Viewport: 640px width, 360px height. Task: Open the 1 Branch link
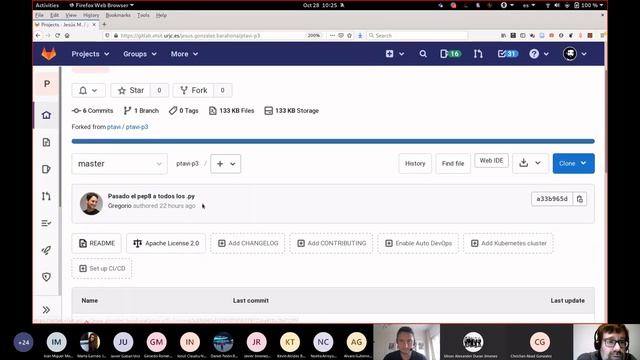click(141, 111)
